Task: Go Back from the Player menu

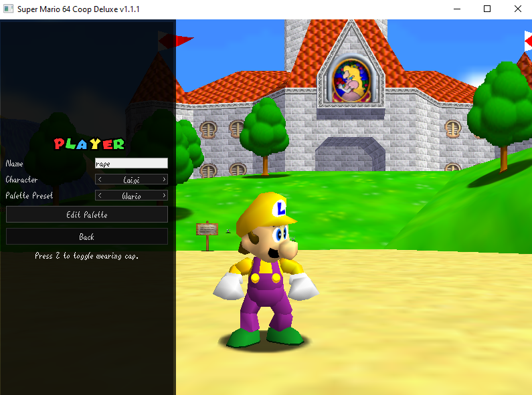Action: (x=87, y=237)
